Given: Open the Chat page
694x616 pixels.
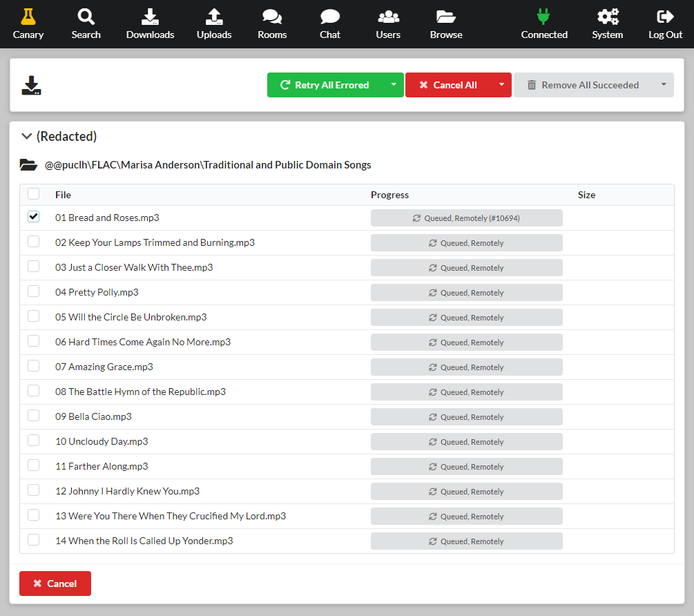Looking at the screenshot, I should click(x=329, y=23).
